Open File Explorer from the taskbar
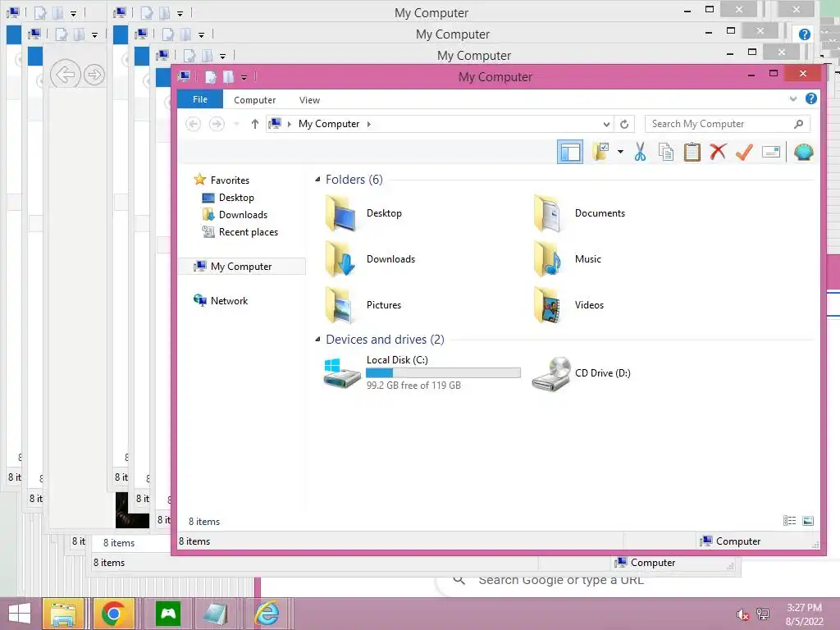The width and height of the screenshot is (840, 630). pos(62,614)
